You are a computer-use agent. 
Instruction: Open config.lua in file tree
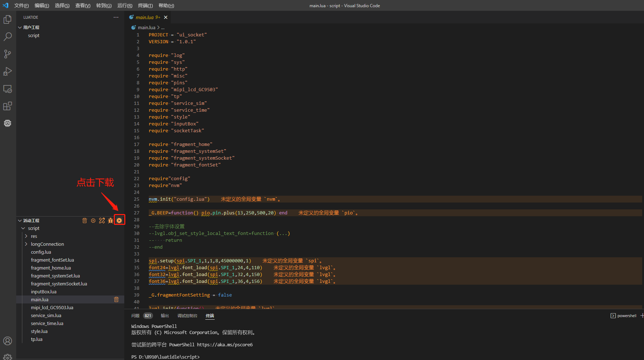(41, 252)
